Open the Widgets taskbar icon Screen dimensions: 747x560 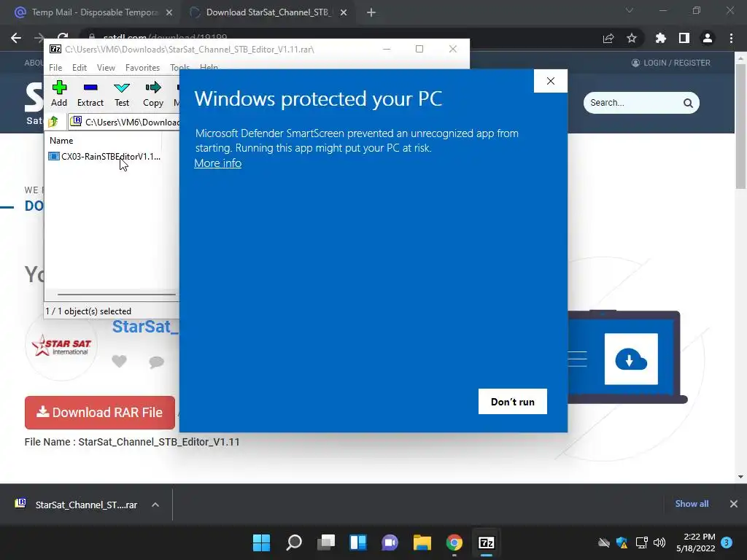(x=357, y=542)
